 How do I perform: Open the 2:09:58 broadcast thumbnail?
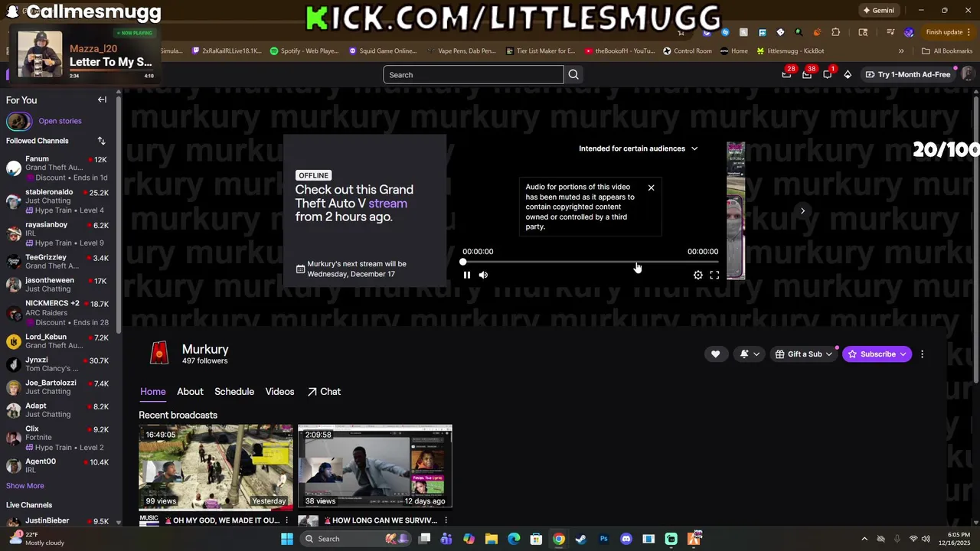point(375,467)
